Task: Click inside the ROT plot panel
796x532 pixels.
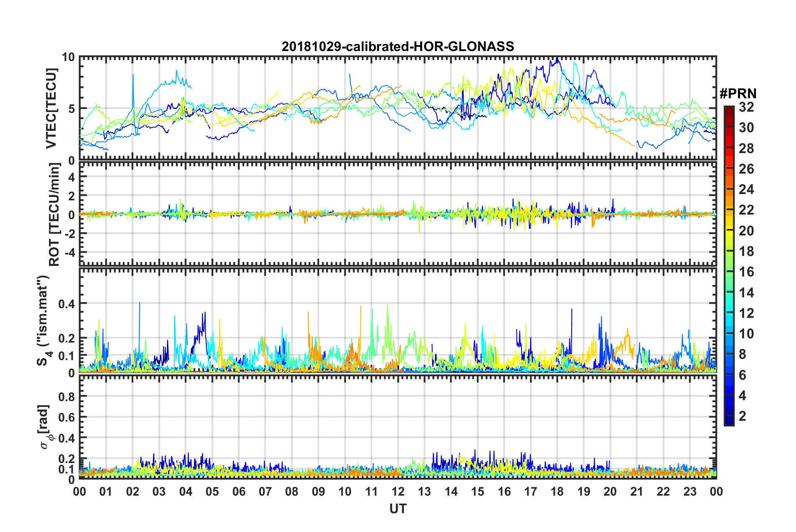Action: [x=398, y=214]
